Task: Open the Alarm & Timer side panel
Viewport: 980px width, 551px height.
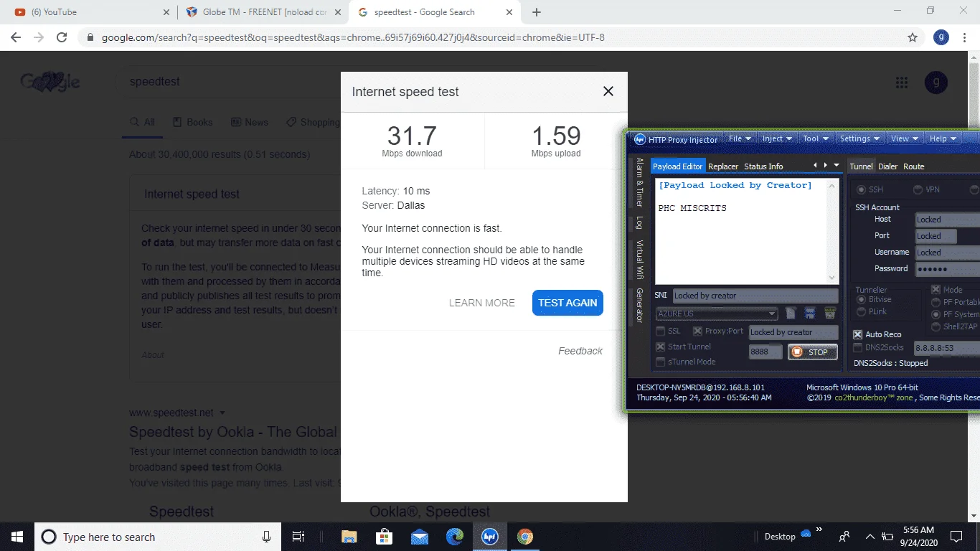Action: tap(639, 183)
